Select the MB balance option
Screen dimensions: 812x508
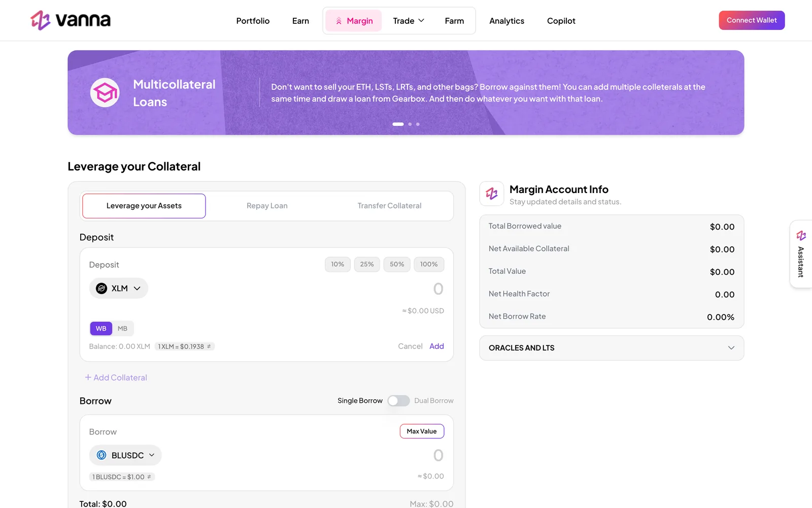(123, 329)
